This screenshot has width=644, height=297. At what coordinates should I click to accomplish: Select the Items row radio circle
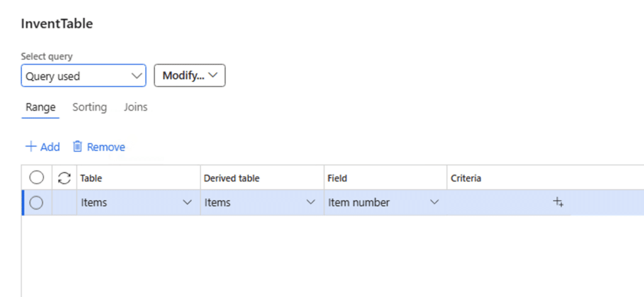click(x=36, y=203)
